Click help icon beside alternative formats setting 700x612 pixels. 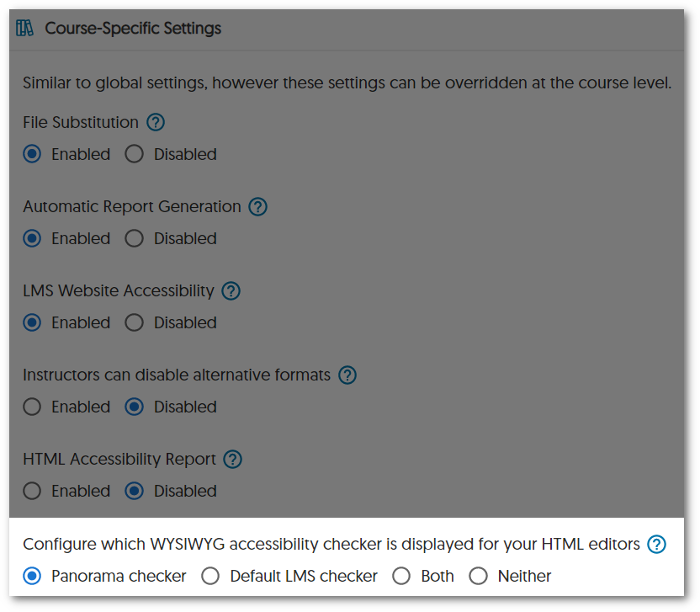[x=347, y=375]
